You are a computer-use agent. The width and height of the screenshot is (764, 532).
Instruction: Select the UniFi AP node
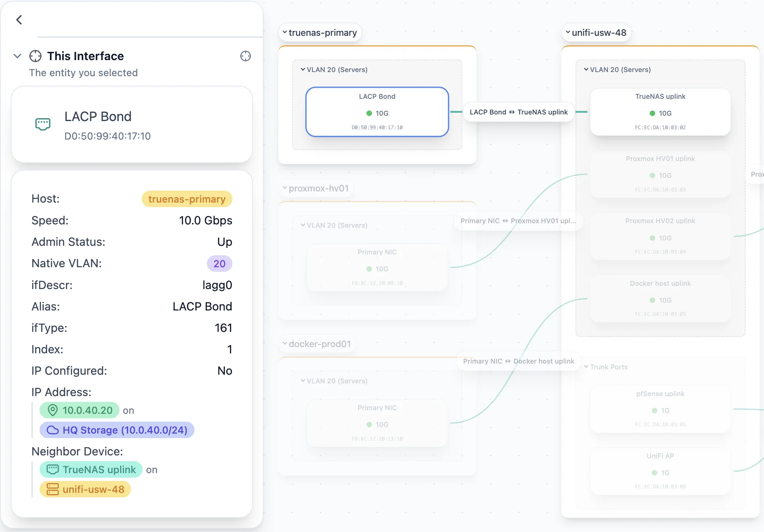(x=660, y=471)
